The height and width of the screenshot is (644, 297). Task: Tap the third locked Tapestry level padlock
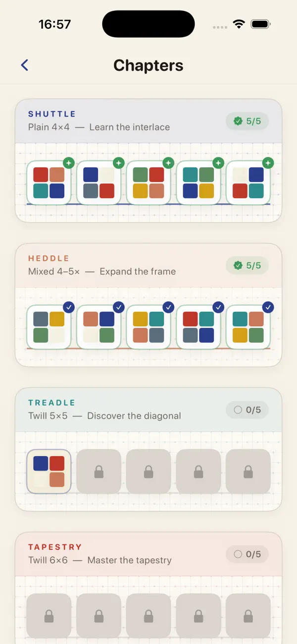coord(148,616)
